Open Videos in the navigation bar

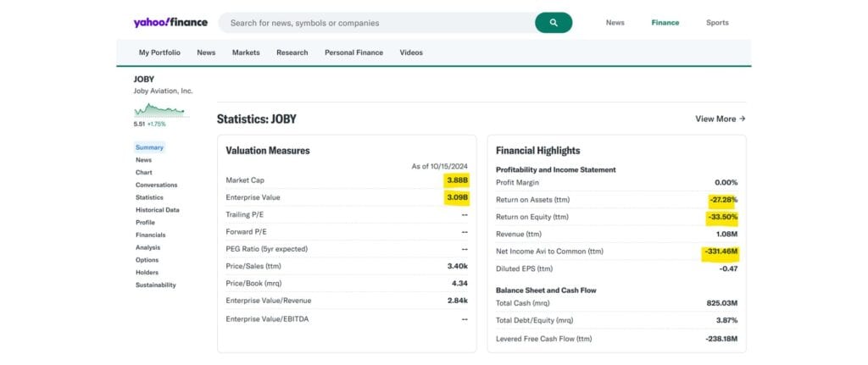411,53
